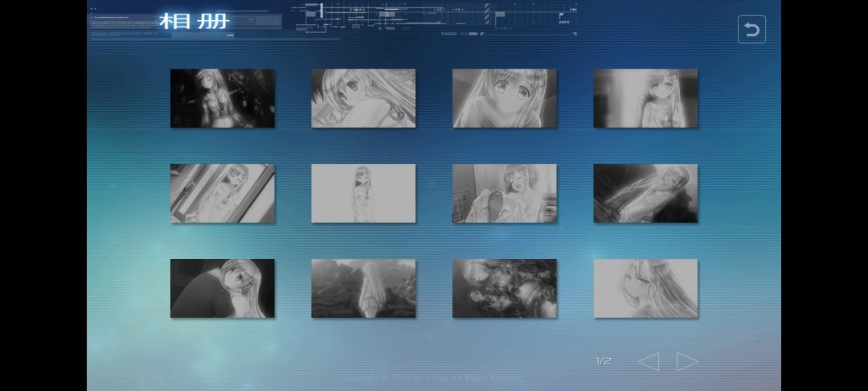Image resolution: width=868 pixels, height=391 pixels.
Task: Open first thumbnail with dark starry background
Action: 223,99
